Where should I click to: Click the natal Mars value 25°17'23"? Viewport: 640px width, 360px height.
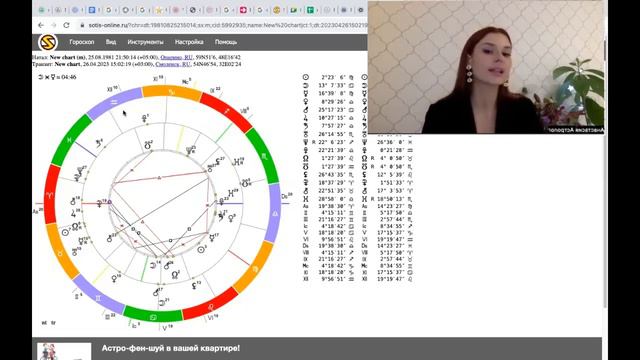point(333,110)
